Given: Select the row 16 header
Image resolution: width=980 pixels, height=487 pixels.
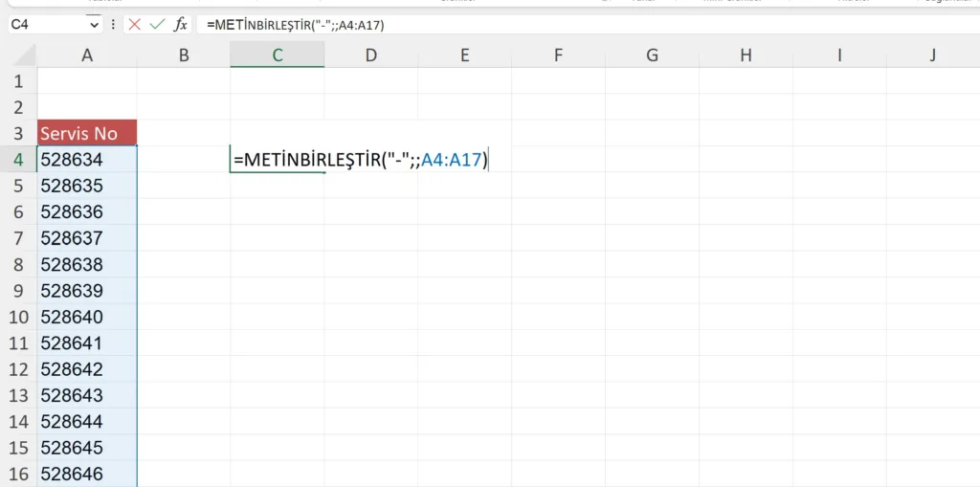Looking at the screenshot, I should pos(18,474).
